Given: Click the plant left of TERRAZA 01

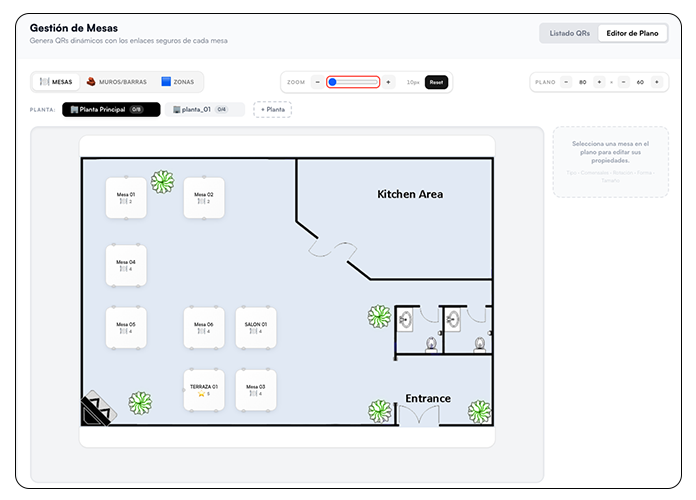Looking at the screenshot, I should pyautogui.click(x=140, y=403).
